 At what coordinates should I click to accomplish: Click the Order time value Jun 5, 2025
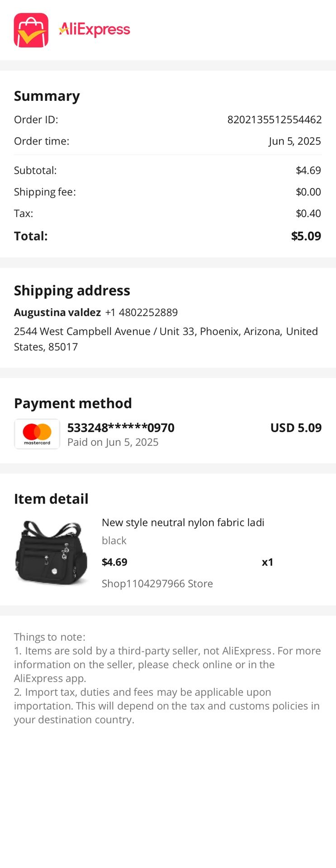point(295,141)
